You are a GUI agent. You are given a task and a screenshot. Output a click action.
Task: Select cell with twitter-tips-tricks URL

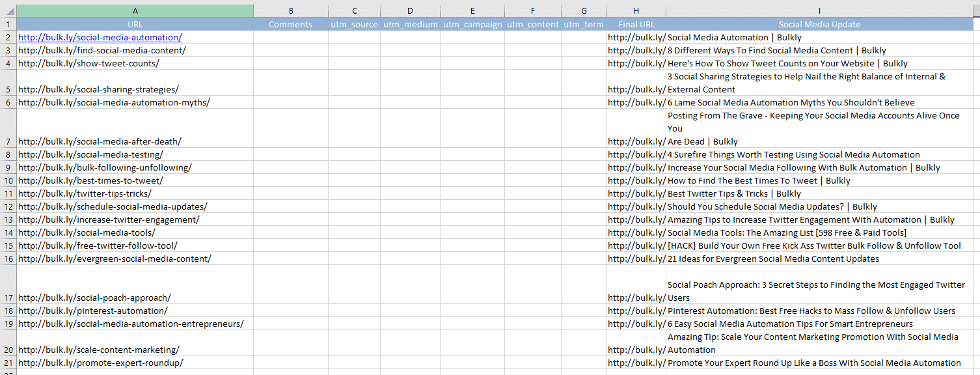(x=135, y=193)
